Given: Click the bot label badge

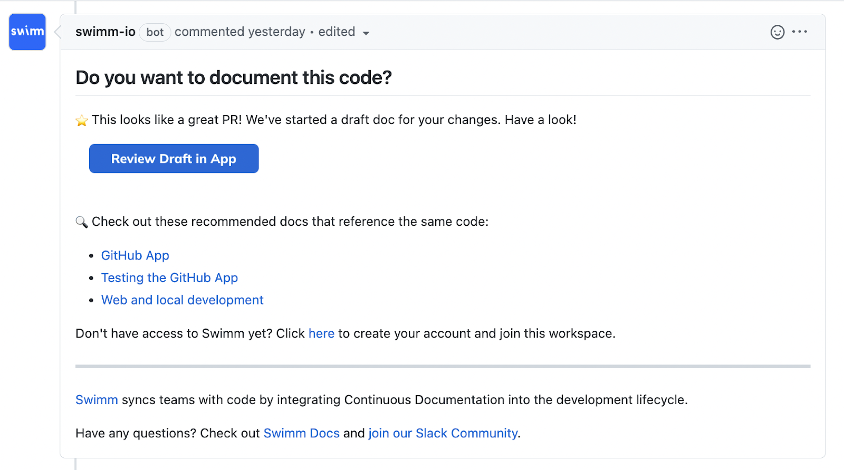Looking at the screenshot, I should tap(155, 32).
